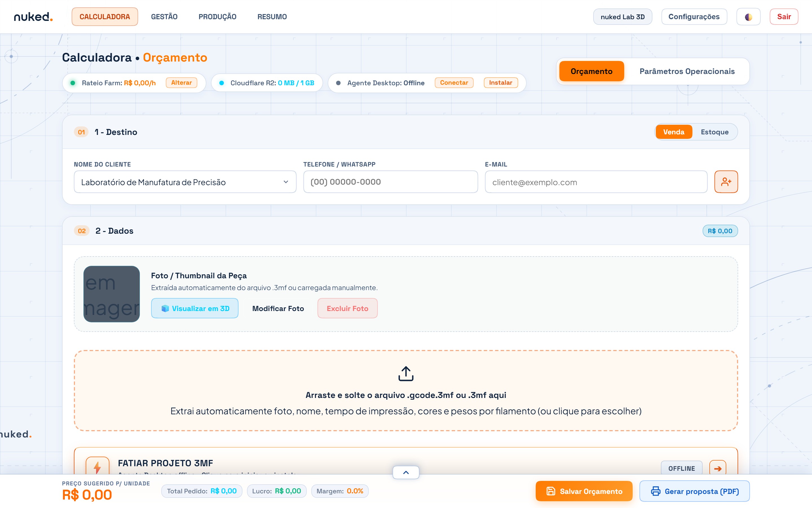
Task: Click the Calculadora • Orçamento page title
Action: tap(134, 58)
